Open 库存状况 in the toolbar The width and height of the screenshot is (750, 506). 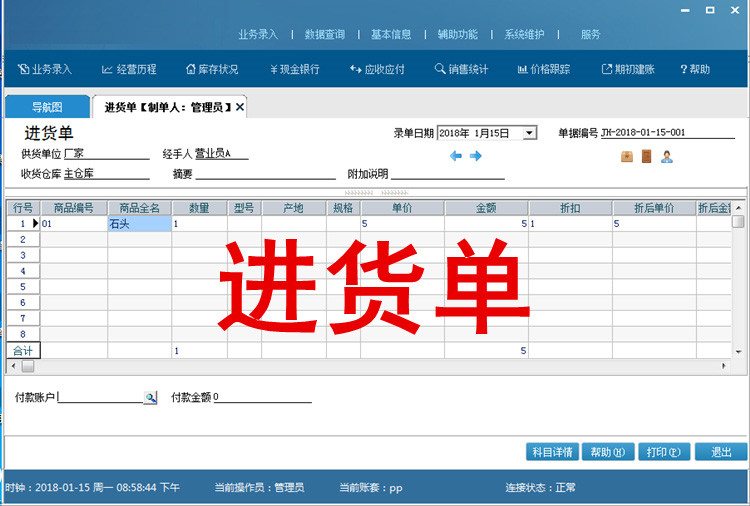click(212, 70)
